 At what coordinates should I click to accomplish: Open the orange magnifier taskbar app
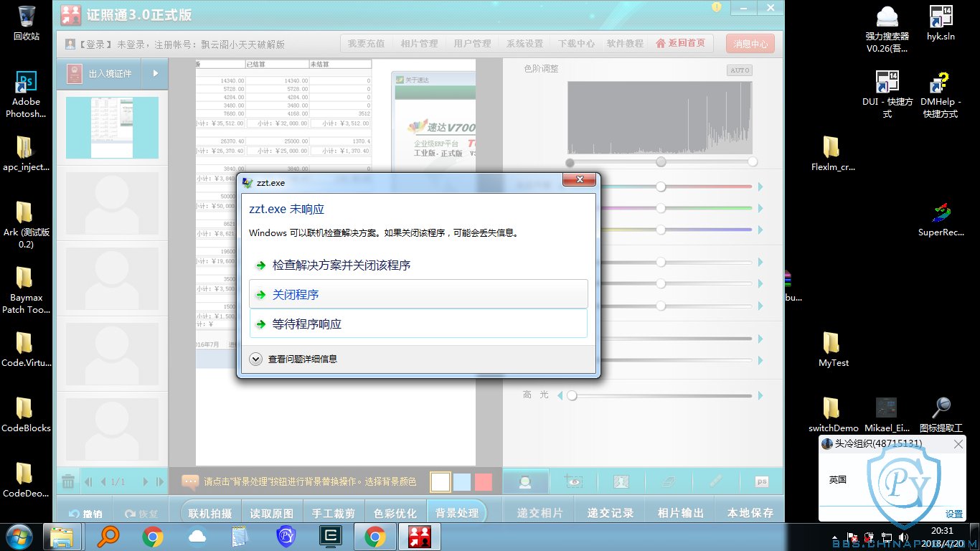point(108,537)
